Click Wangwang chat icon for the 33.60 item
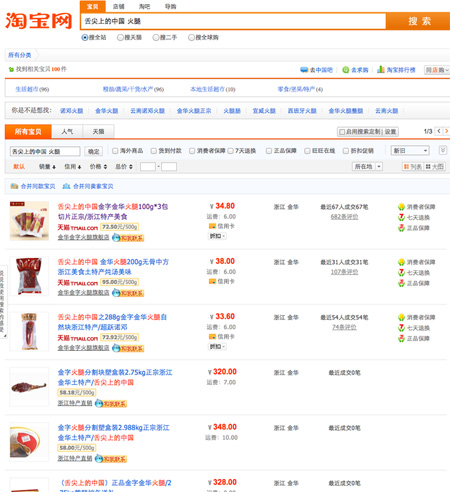The image size is (450, 492). pos(128,348)
